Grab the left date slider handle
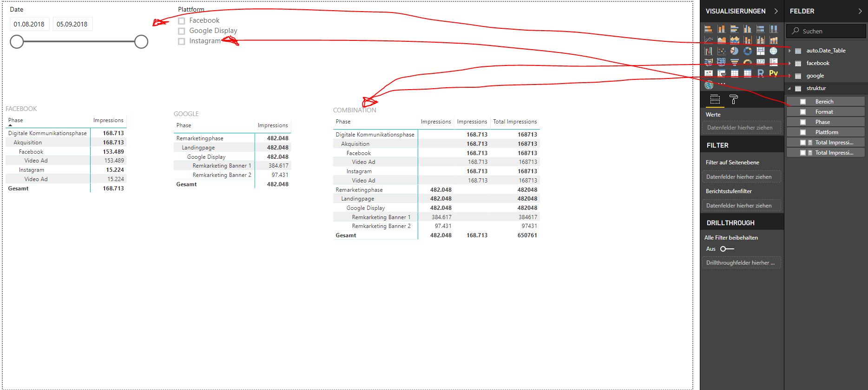 [x=17, y=42]
